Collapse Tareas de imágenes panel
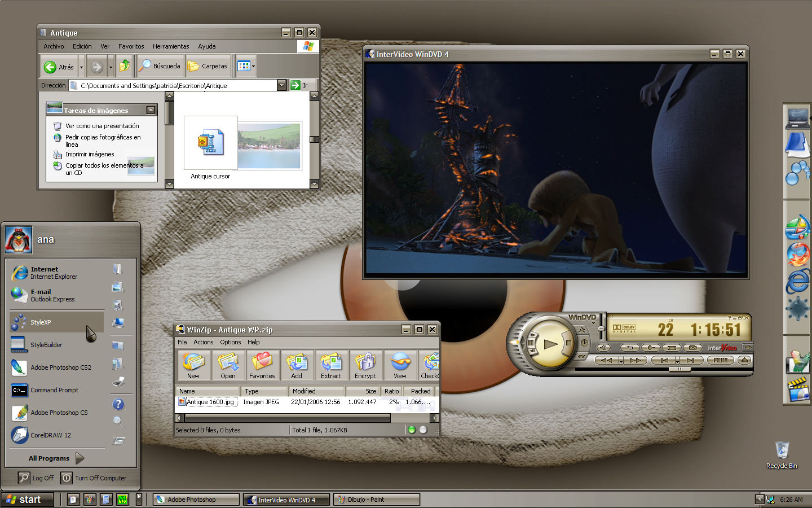The width and height of the screenshot is (812, 508). pyautogui.click(x=151, y=110)
